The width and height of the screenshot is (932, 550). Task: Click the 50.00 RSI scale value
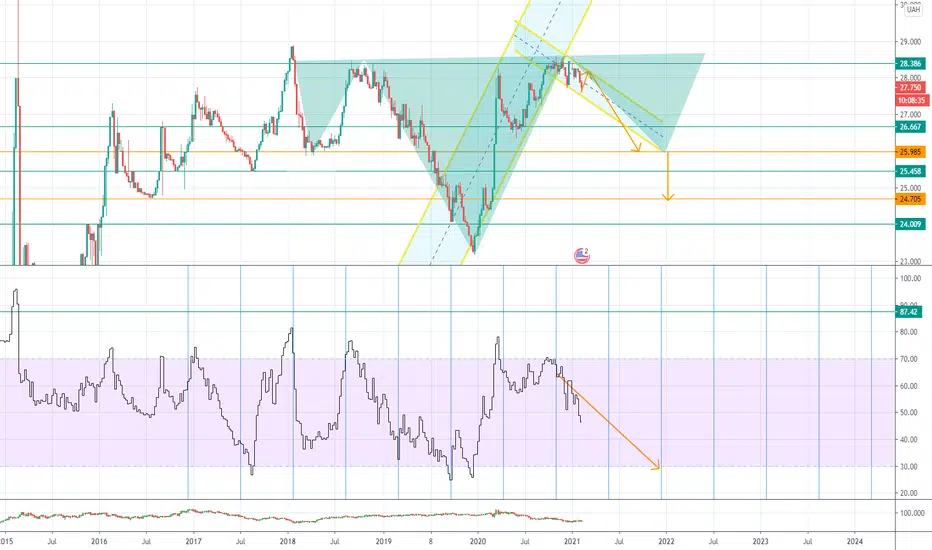[908, 413]
